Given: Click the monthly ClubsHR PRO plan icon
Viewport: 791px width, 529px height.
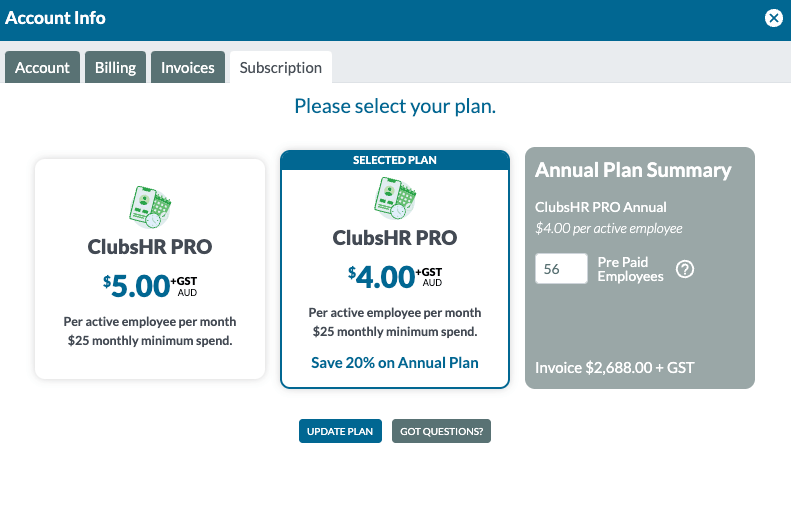Looking at the screenshot, I should pyautogui.click(x=150, y=207).
